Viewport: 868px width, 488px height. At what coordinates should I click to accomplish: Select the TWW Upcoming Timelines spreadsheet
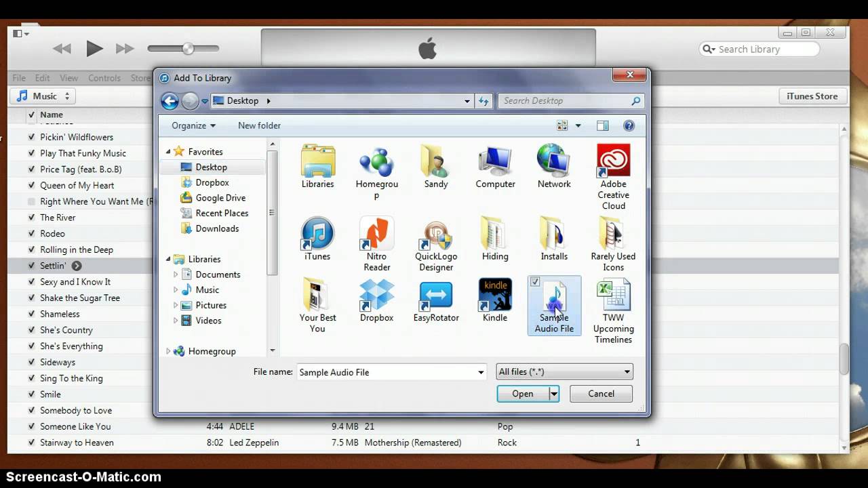613,311
